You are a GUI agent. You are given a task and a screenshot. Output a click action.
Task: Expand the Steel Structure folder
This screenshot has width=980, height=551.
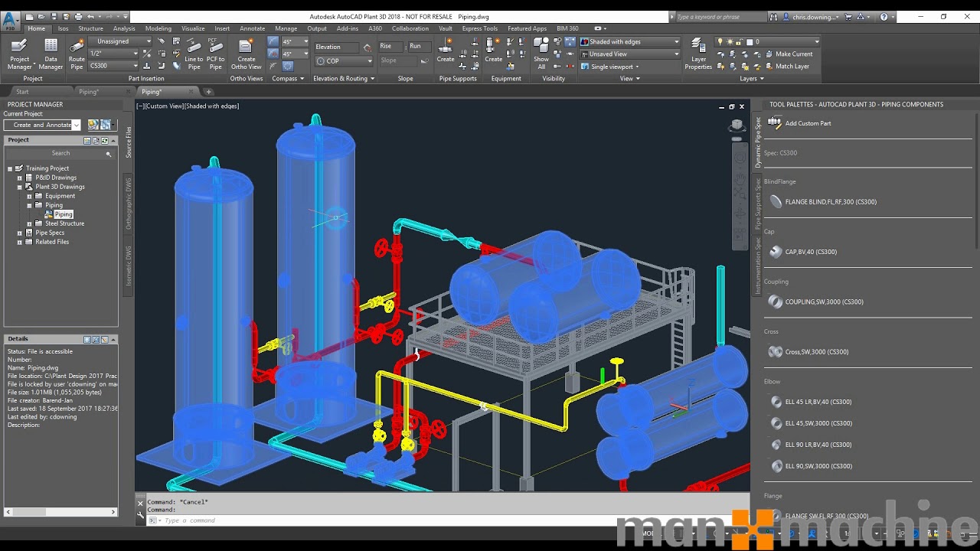(29, 223)
